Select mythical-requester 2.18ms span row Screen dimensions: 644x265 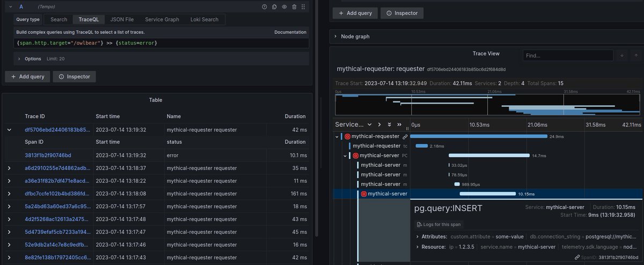(x=488, y=146)
